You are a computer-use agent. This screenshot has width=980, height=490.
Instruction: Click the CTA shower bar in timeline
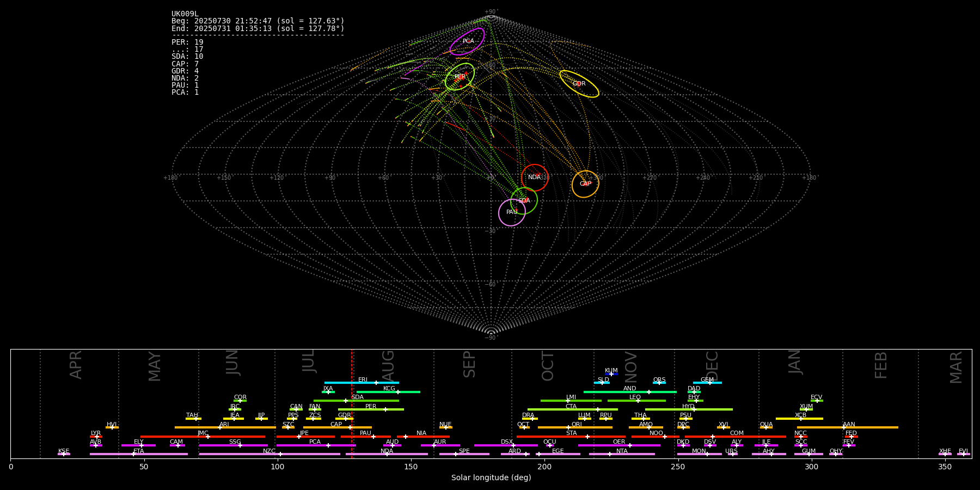tap(573, 409)
